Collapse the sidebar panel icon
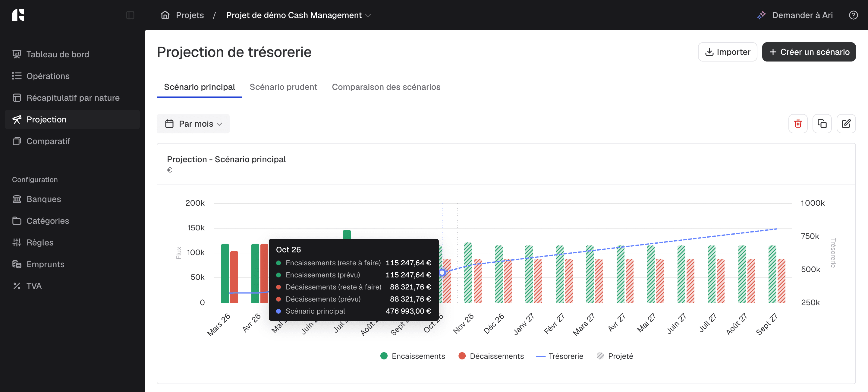The image size is (868, 392). 130,15
